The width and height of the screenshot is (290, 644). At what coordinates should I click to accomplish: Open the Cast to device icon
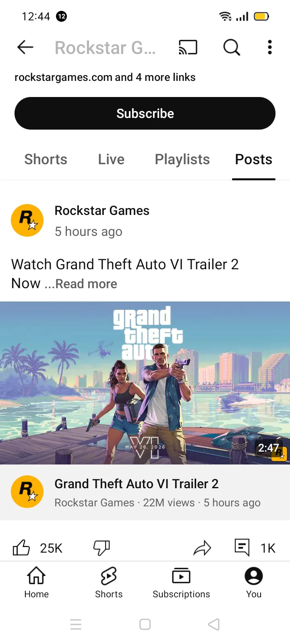pyautogui.click(x=188, y=47)
